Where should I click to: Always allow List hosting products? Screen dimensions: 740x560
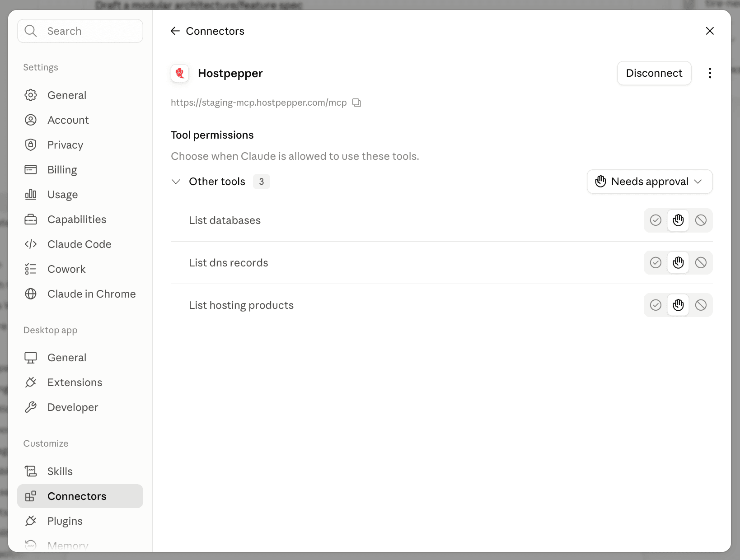(656, 305)
